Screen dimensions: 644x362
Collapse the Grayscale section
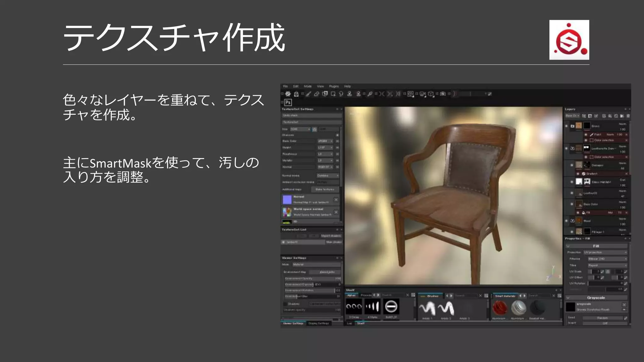(568, 298)
